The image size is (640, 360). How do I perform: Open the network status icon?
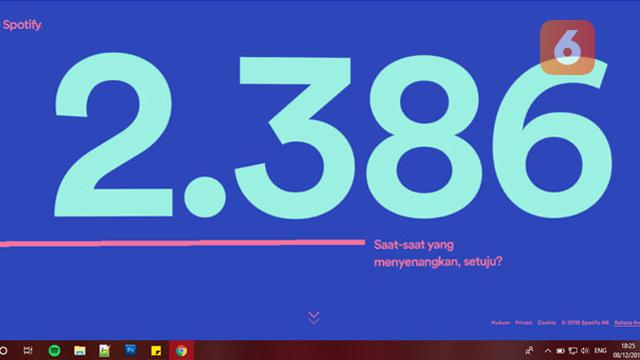(x=573, y=351)
